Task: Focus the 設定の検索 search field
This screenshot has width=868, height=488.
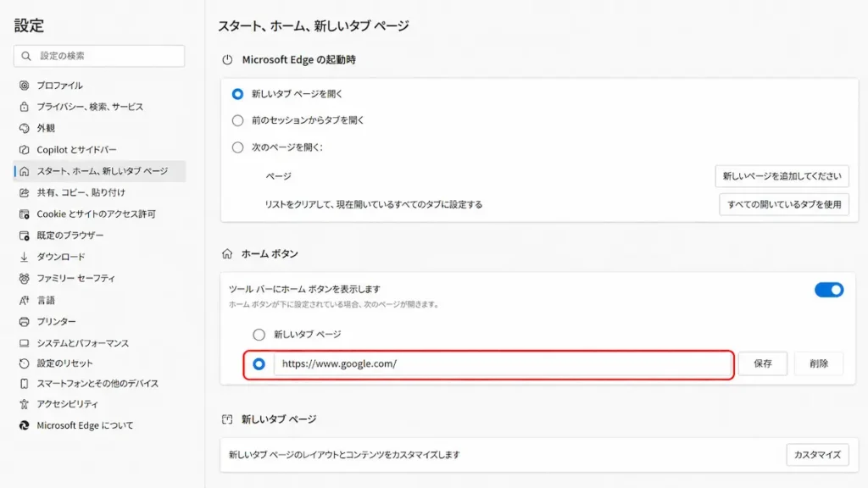Action: pyautogui.click(x=99, y=56)
